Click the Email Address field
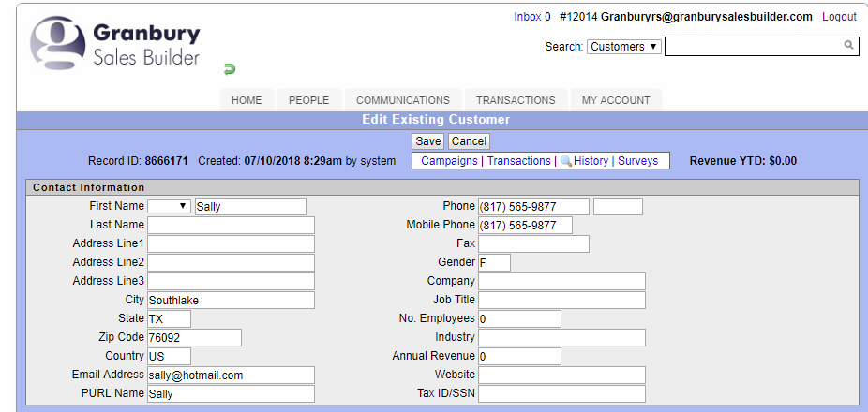The image size is (868, 412). 231,375
